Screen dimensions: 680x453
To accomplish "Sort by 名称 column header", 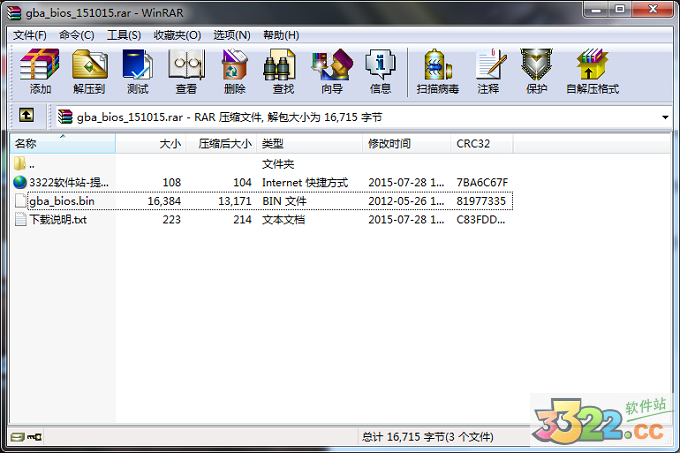I will [x=63, y=143].
